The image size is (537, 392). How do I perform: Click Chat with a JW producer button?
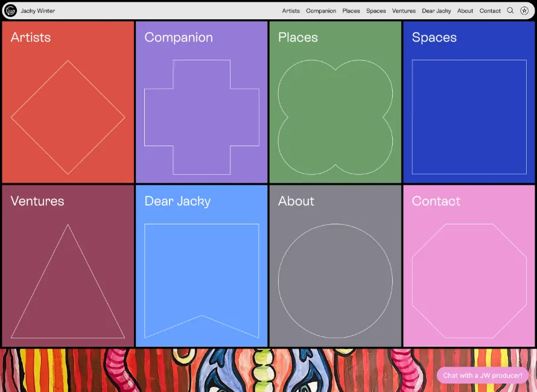pos(483,376)
